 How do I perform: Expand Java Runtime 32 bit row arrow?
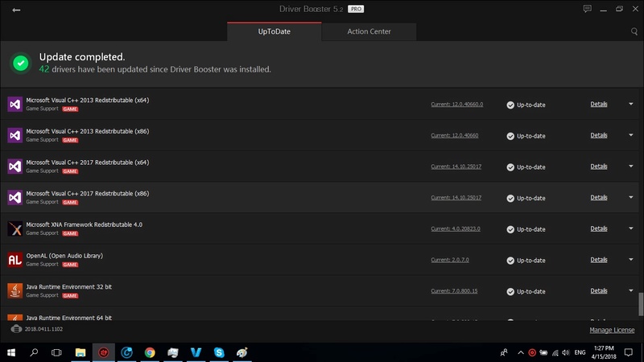pos(631,290)
